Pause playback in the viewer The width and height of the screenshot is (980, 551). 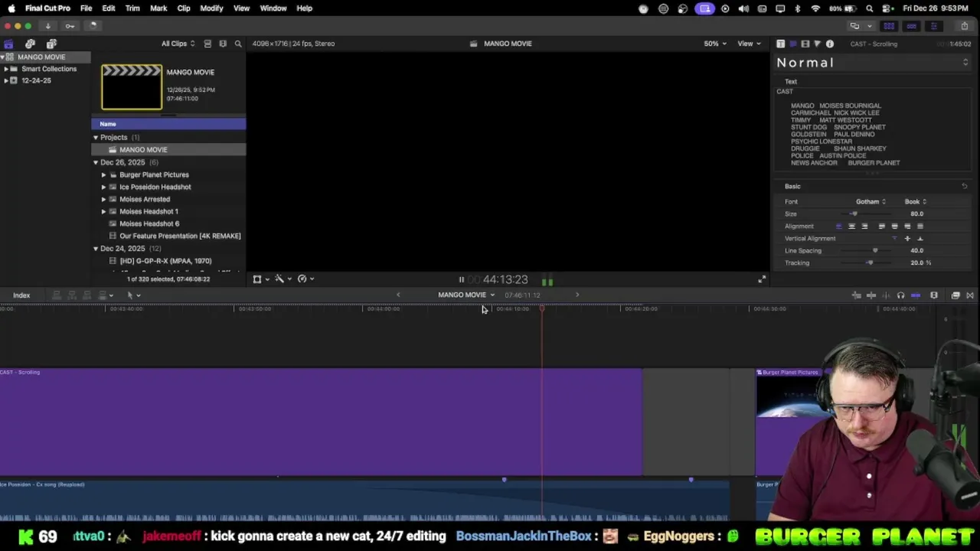pyautogui.click(x=461, y=280)
